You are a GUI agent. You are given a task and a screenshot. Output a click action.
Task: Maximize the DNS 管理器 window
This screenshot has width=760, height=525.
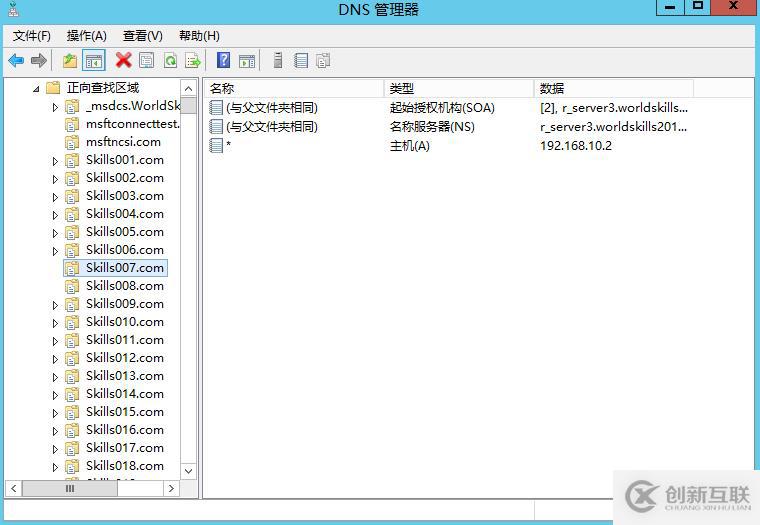tap(697, 7)
